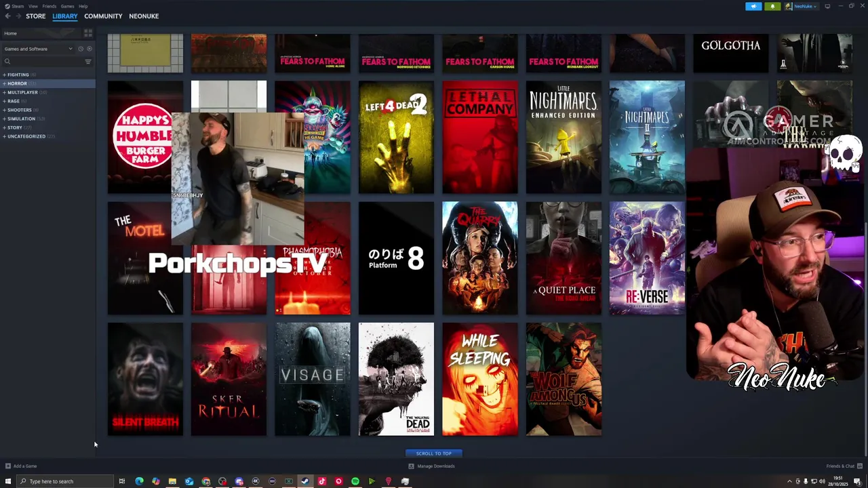Open the Steam menu

[x=15, y=6]
